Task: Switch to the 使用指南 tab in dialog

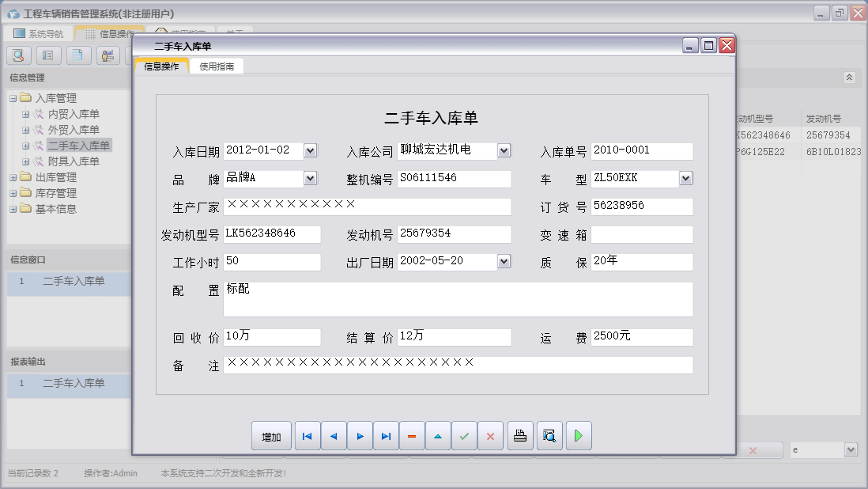Action: click(217, 66)
